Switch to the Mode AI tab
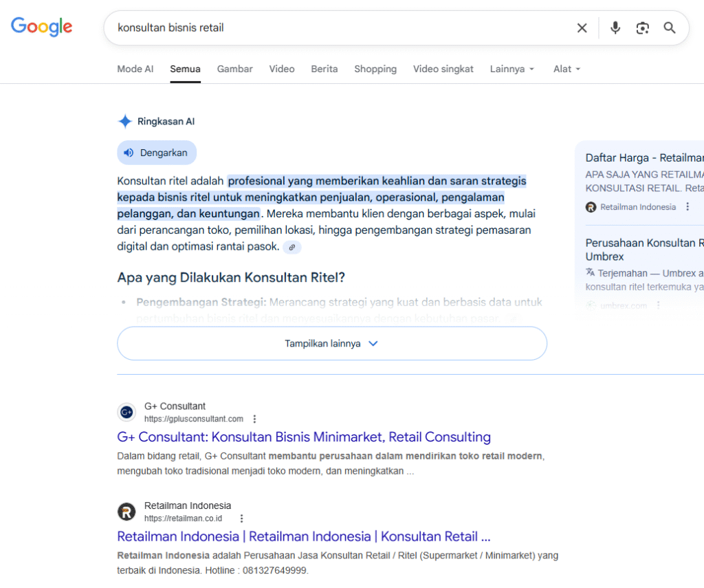 135,69
